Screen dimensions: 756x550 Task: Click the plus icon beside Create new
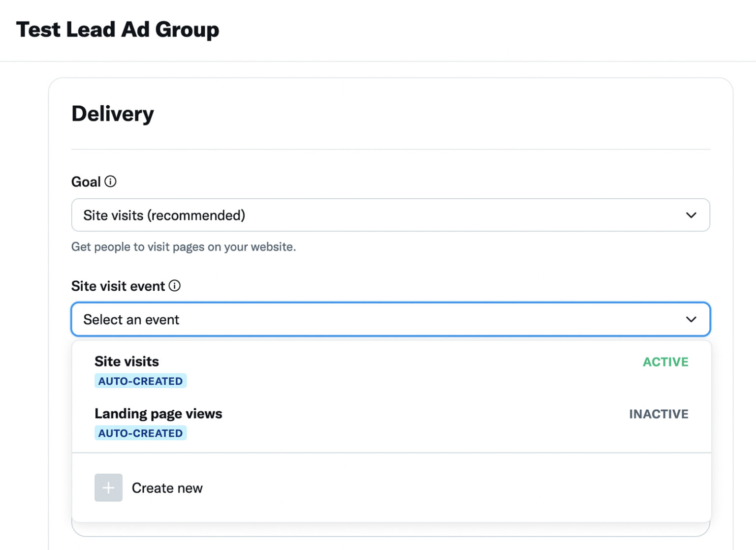point(108,488)
